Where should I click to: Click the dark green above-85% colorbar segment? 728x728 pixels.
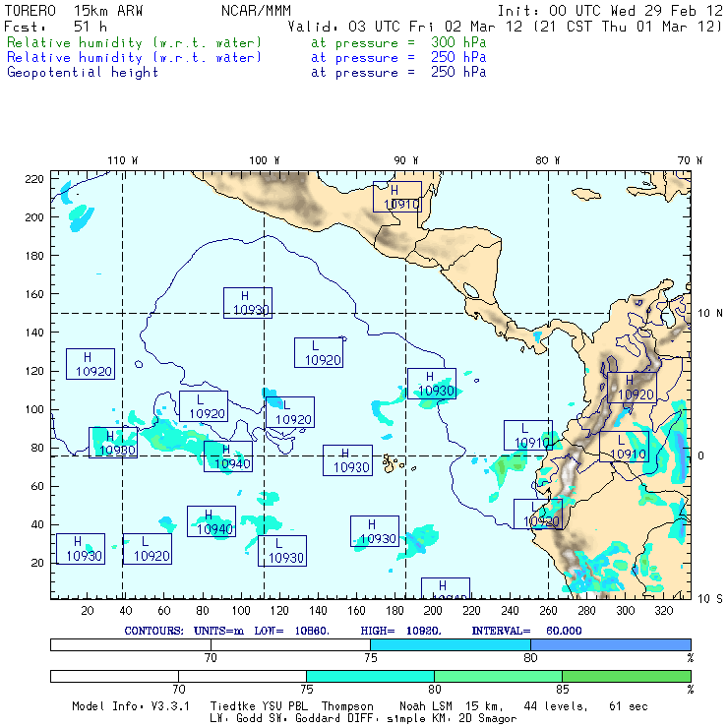click(627, 676)
